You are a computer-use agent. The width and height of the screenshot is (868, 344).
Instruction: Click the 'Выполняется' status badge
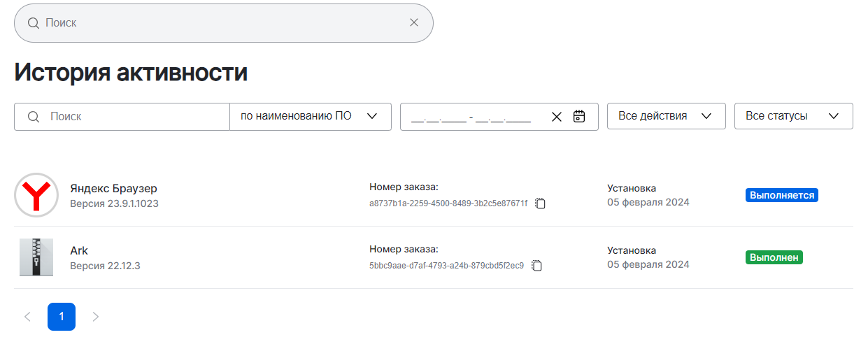click(782, 195)
